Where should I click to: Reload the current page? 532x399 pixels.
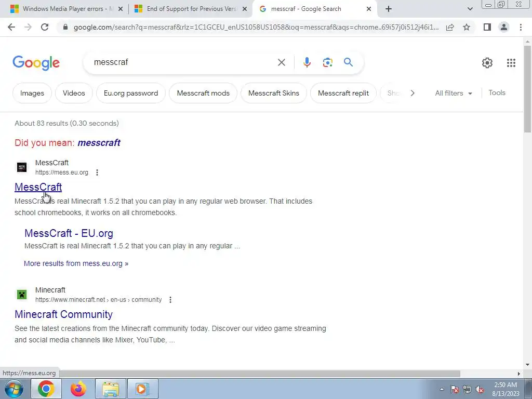45,27
